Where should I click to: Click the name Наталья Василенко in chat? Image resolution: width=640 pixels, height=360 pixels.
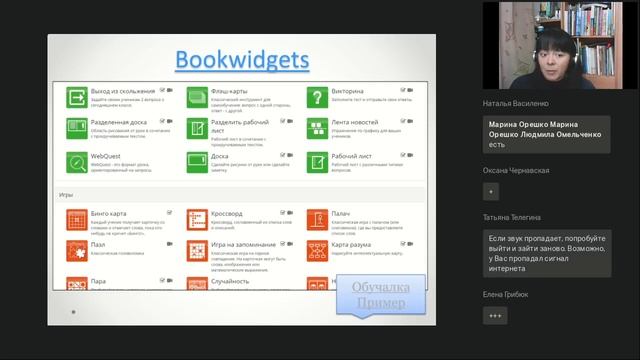516,104
